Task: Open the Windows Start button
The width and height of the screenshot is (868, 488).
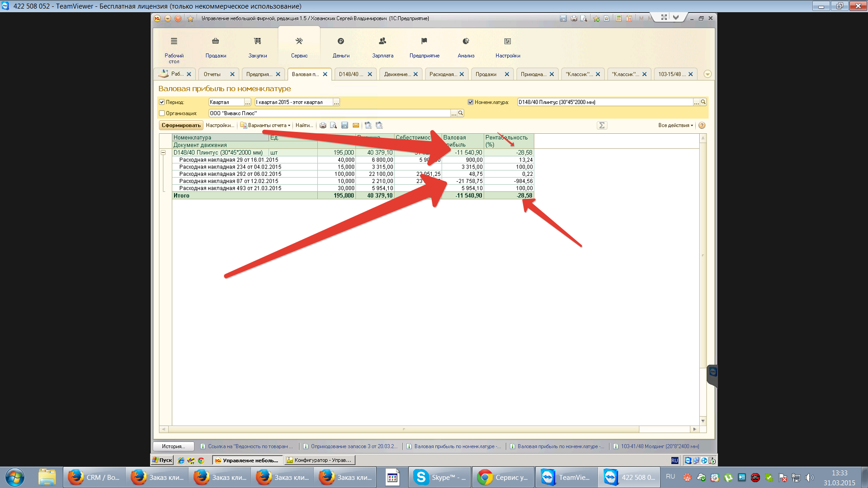Action: tap(14, 478)
